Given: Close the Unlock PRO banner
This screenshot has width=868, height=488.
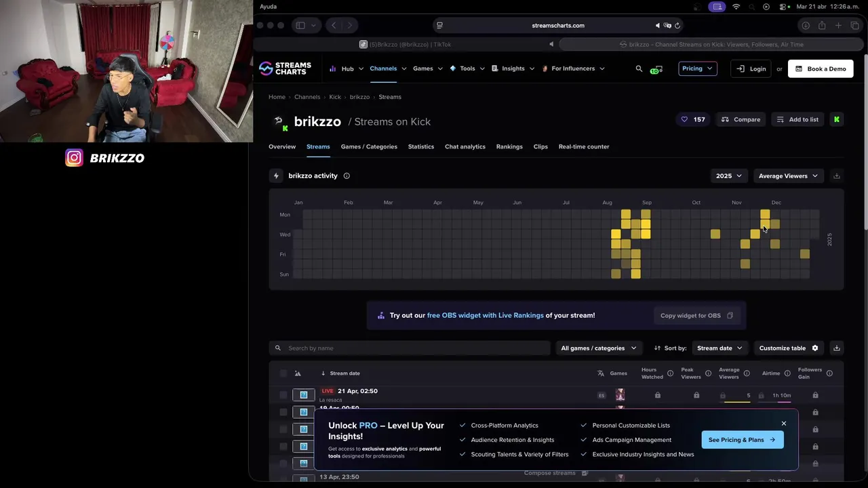Looking at the screenshot, I should coord(783,424).
